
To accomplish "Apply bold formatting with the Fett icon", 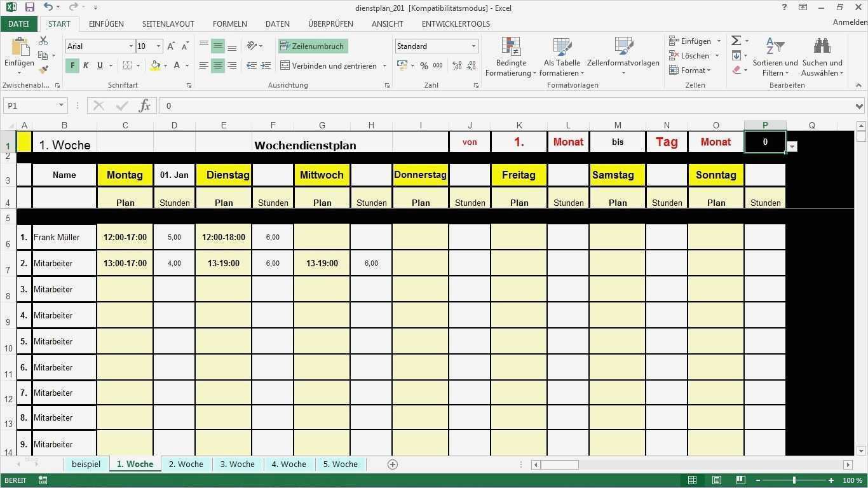I will (72, 65).
